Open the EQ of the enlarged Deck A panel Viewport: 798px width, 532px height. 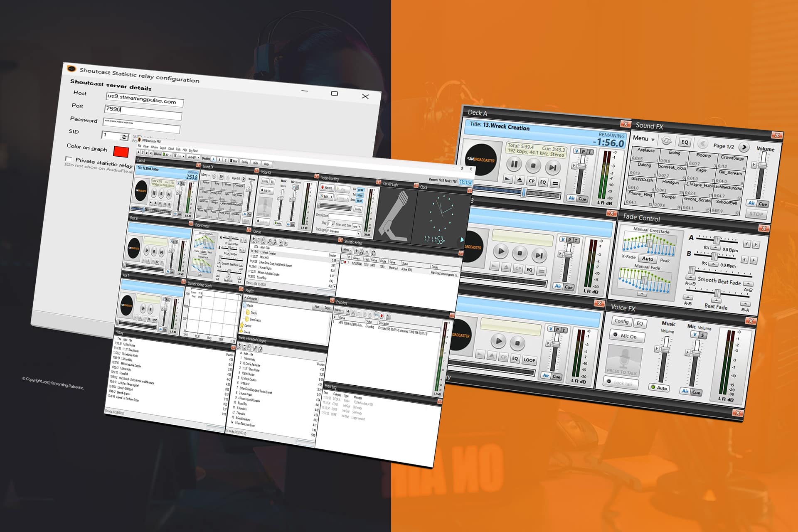point(543,182)
